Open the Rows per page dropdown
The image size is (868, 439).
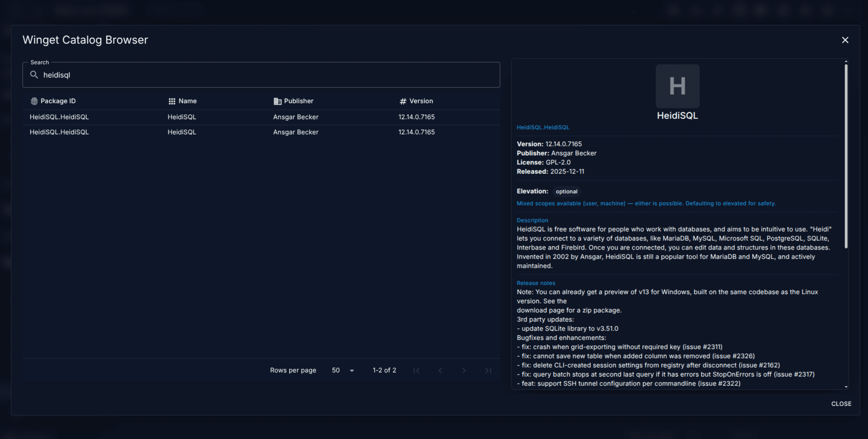tap(343, 370)
